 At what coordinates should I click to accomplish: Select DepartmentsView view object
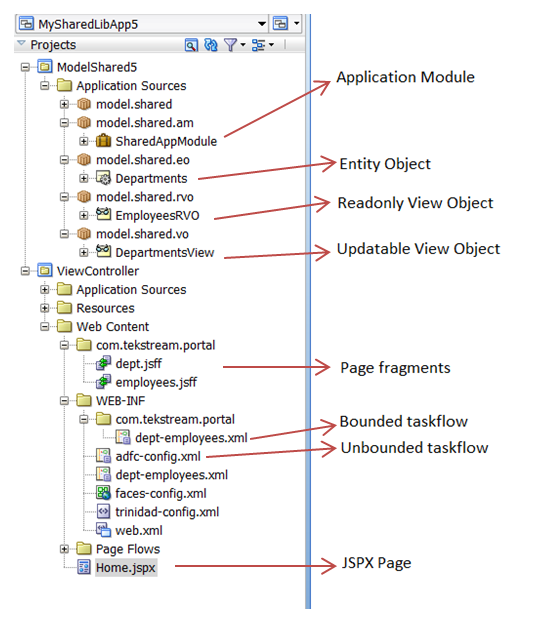pos(164,253)
